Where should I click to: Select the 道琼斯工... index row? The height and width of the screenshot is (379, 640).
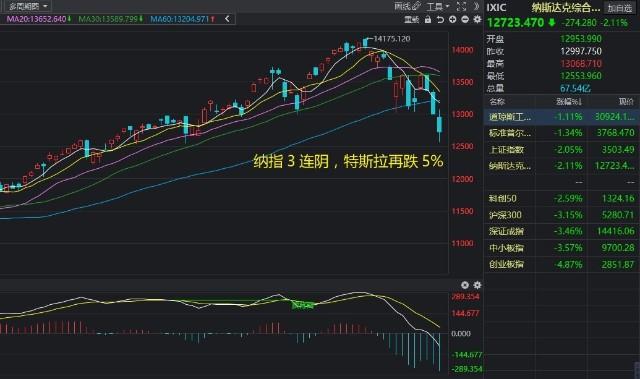(x=562, y=117)
